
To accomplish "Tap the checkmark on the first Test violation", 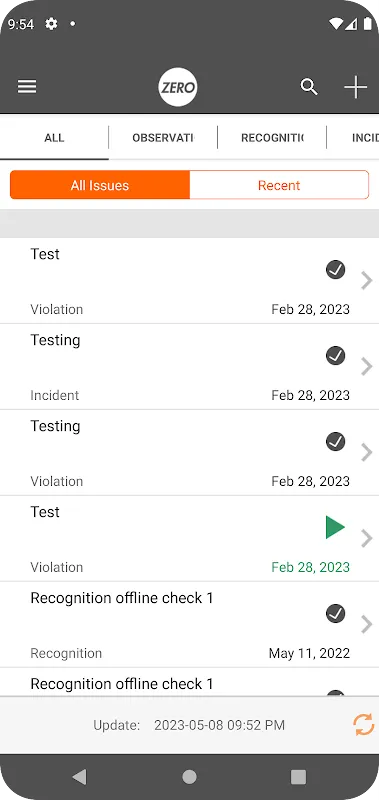I will click(x=335, y=269).
